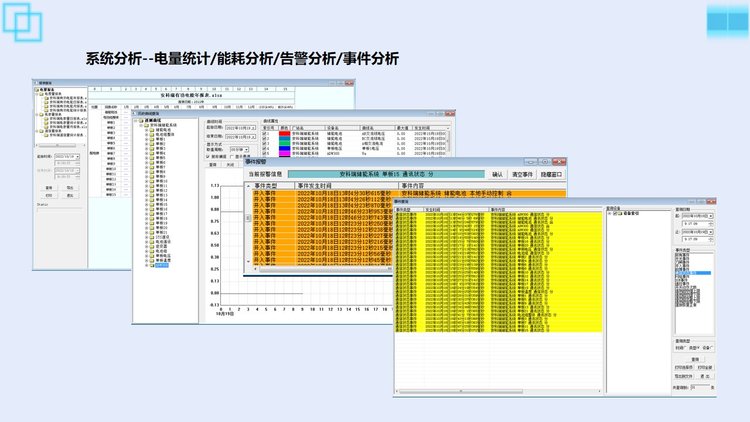Click the 确认 button in event alarm window
The width and height of the screenshot is (750, 422).
click(x=497, y=173)
